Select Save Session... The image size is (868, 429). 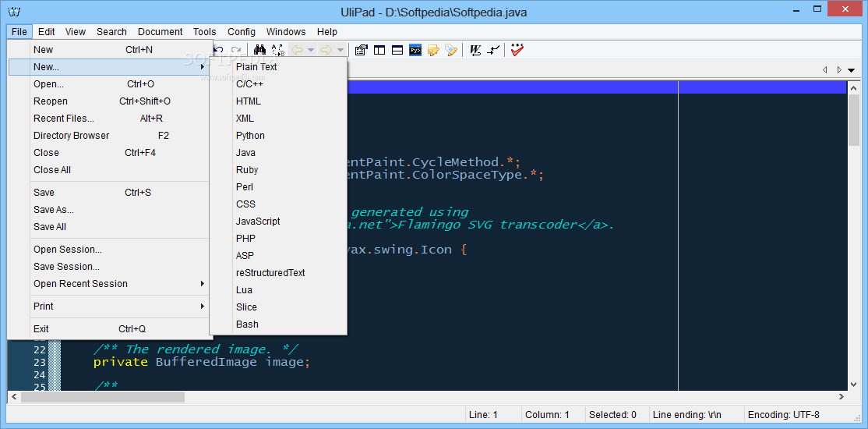[109, 267]
